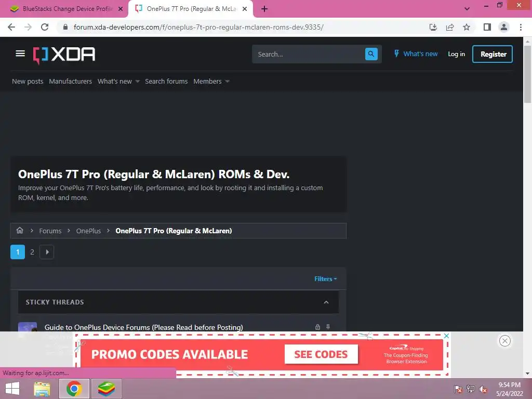
Task: Click the padlock site info icon
Action: (x=65, y=27)
